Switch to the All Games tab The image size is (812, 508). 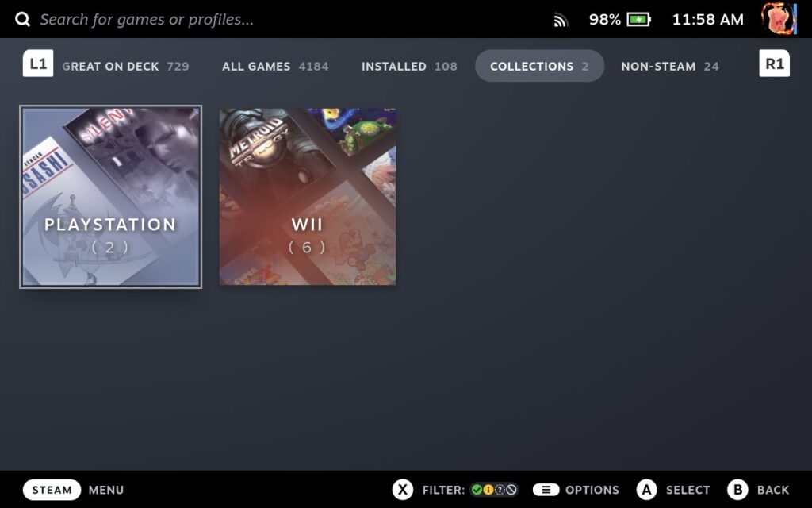[x=275, y=67]
